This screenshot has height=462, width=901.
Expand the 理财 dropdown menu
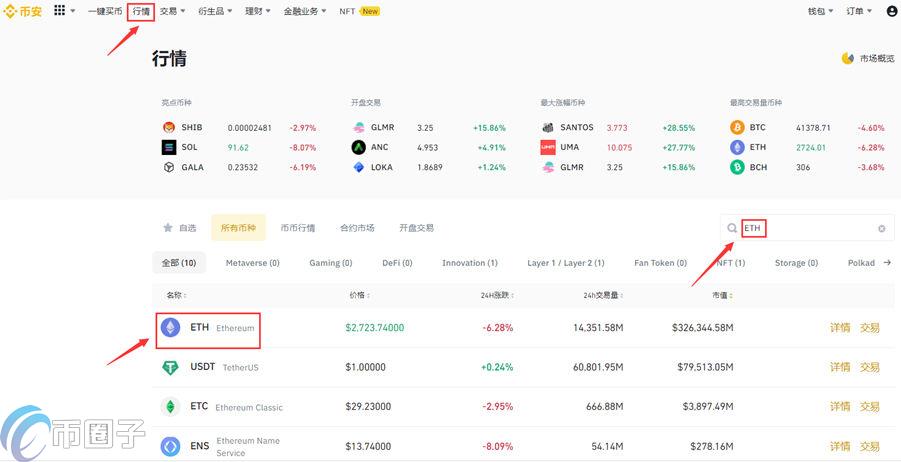tap(258, 11)
